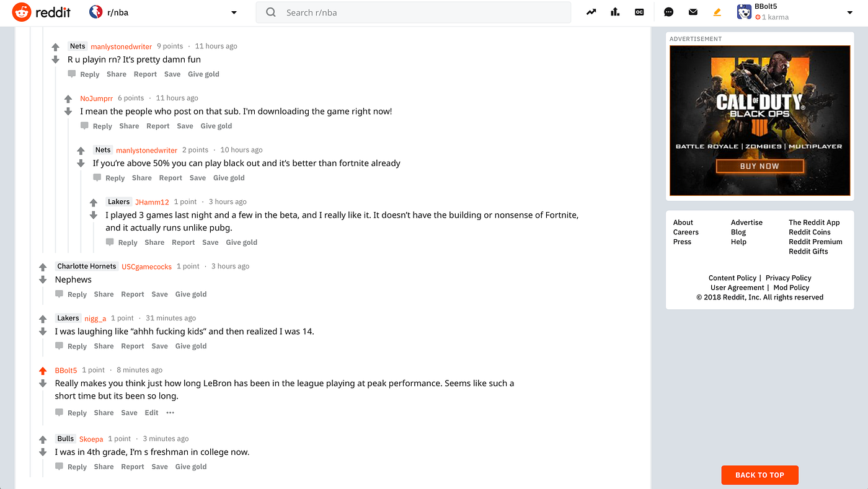
Task: Click the Call of Duty Black Ops advertisement
Action: [760, 121]
